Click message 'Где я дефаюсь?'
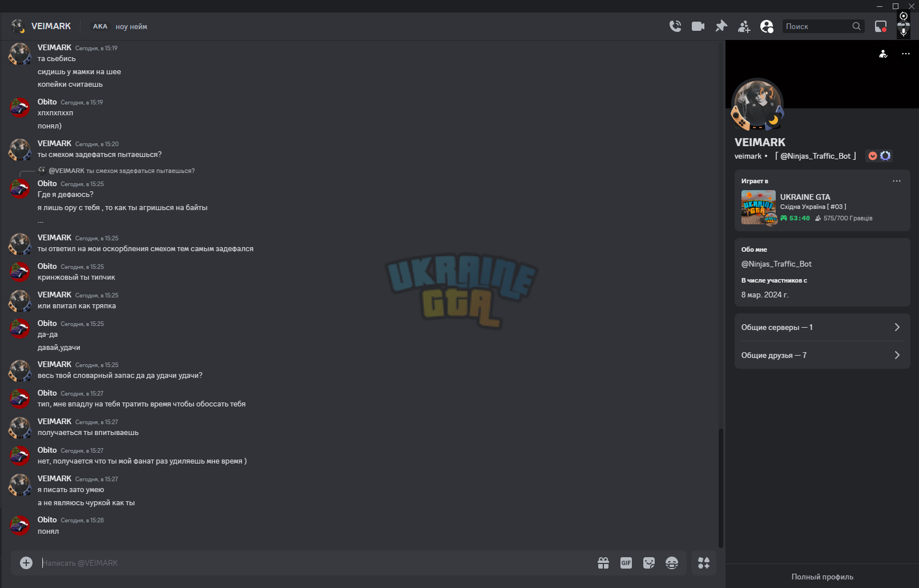This screenshot has height=588, width=919. 66,195
